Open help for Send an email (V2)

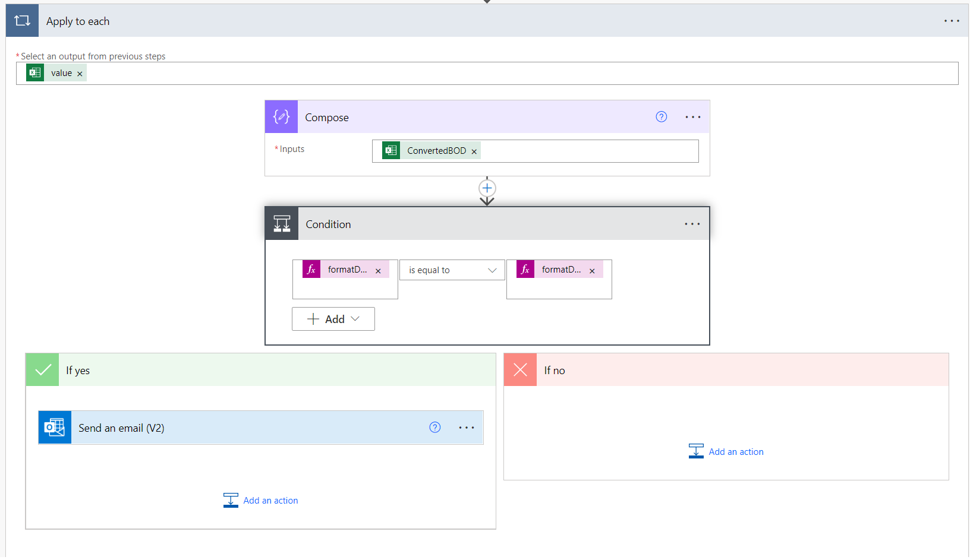pyautogui.click(x=435, y=428)
